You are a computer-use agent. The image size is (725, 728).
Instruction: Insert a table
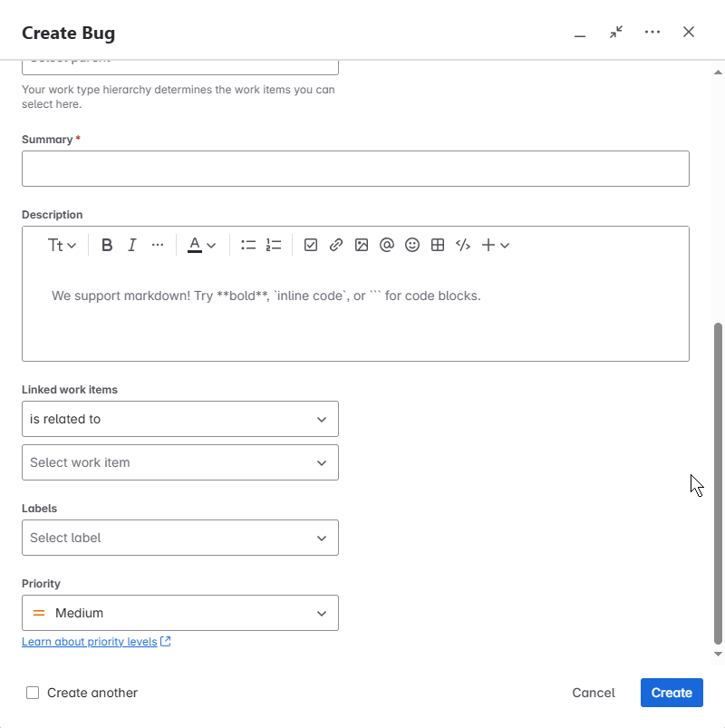438,245
